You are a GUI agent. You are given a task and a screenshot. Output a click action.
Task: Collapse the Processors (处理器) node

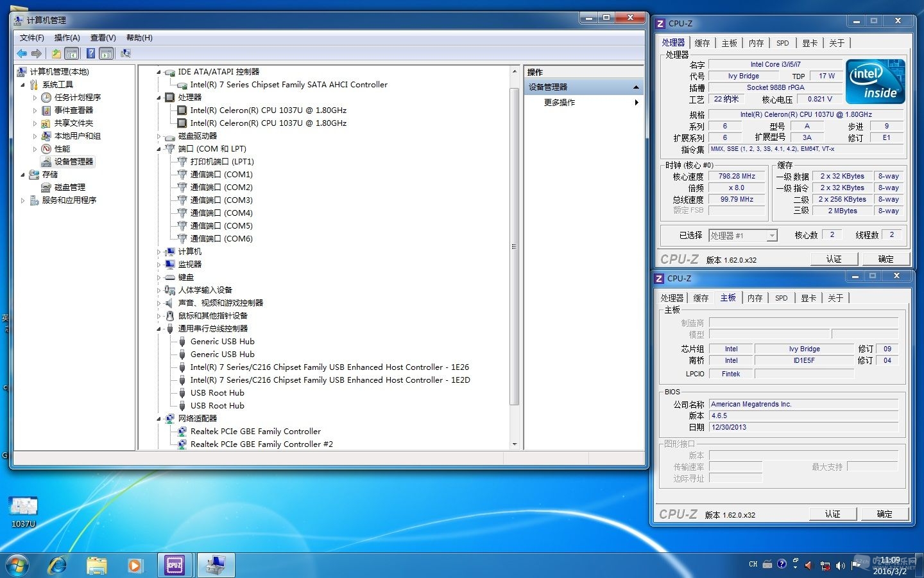click(x=158, y=98)
